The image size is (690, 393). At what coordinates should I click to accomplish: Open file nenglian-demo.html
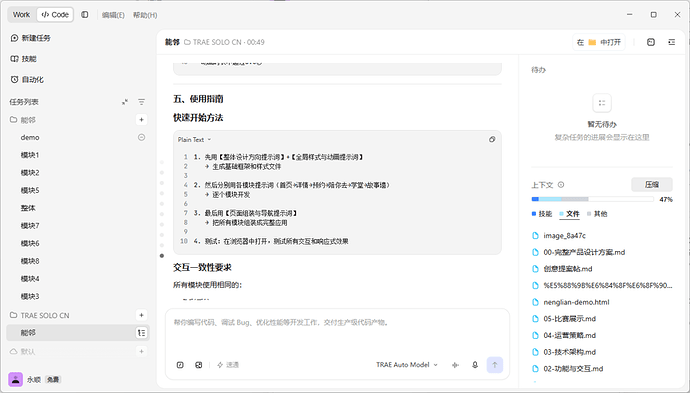click(x=571, y=302)
